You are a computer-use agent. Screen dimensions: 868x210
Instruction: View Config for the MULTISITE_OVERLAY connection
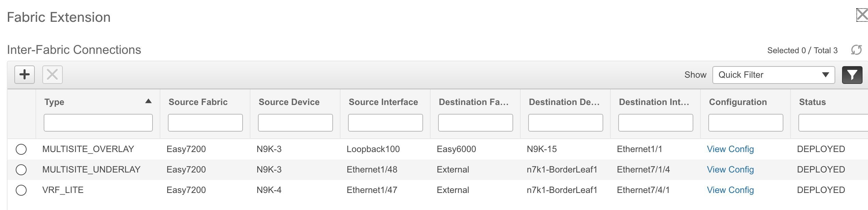[730, 149]
